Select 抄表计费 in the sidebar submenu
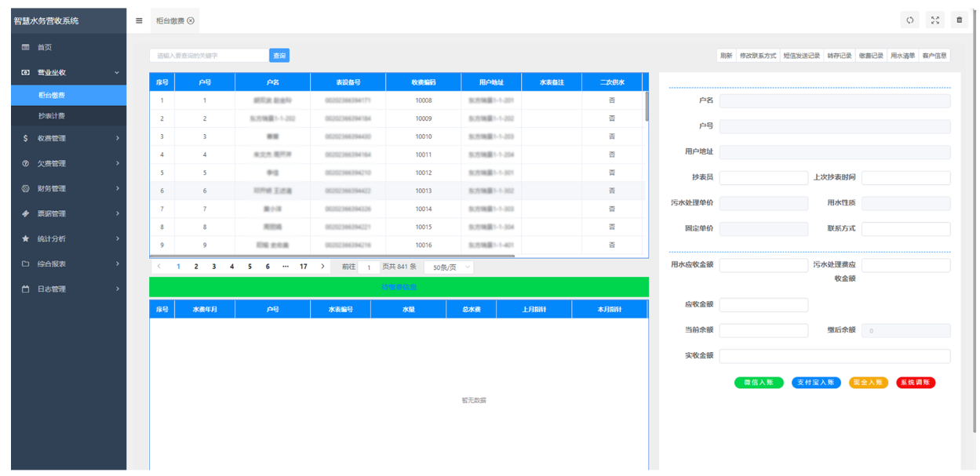This screenshot has width=980, height=476. 52,116
